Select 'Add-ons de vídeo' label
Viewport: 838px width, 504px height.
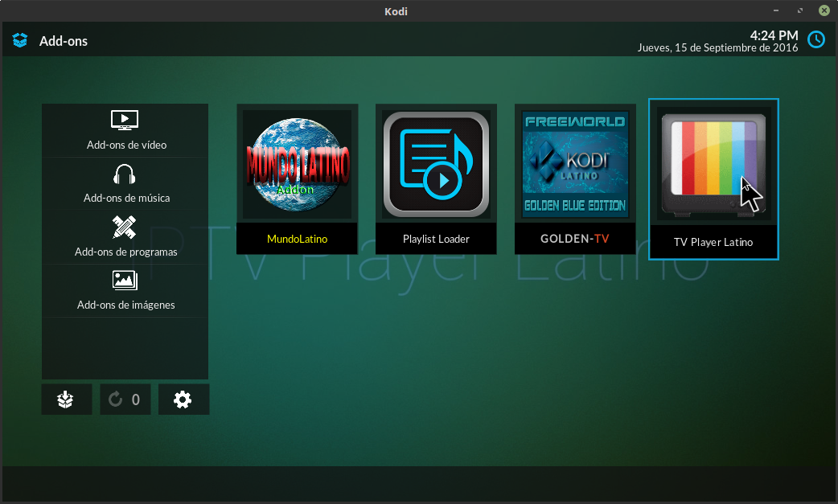click(126, 145)
